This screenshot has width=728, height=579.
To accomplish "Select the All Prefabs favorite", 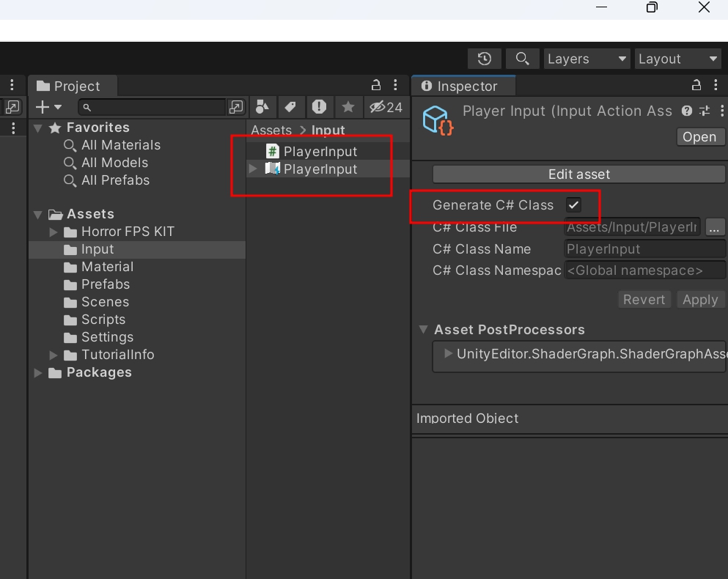I will pyautogui.click(x=115, y=180).
